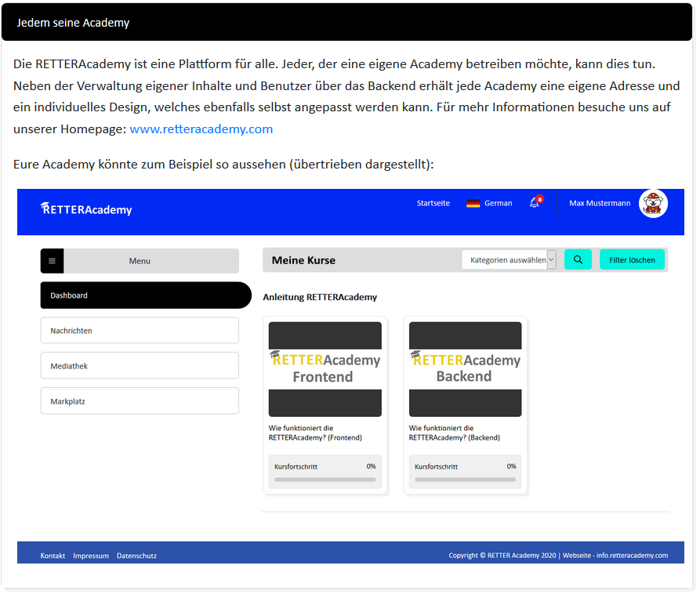Viewport: 700px width, 598px height.
Task: Open the user avatar picture
Action: (653, 204)
